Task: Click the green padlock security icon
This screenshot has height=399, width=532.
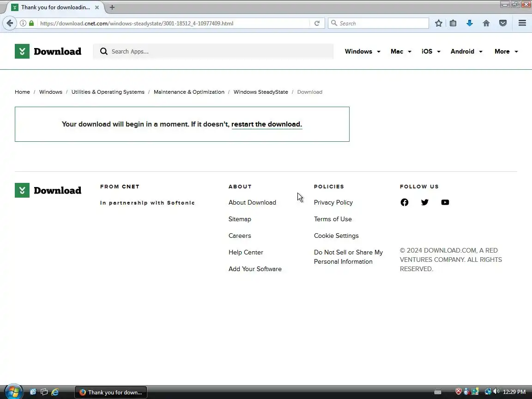Action: (31, 23)
